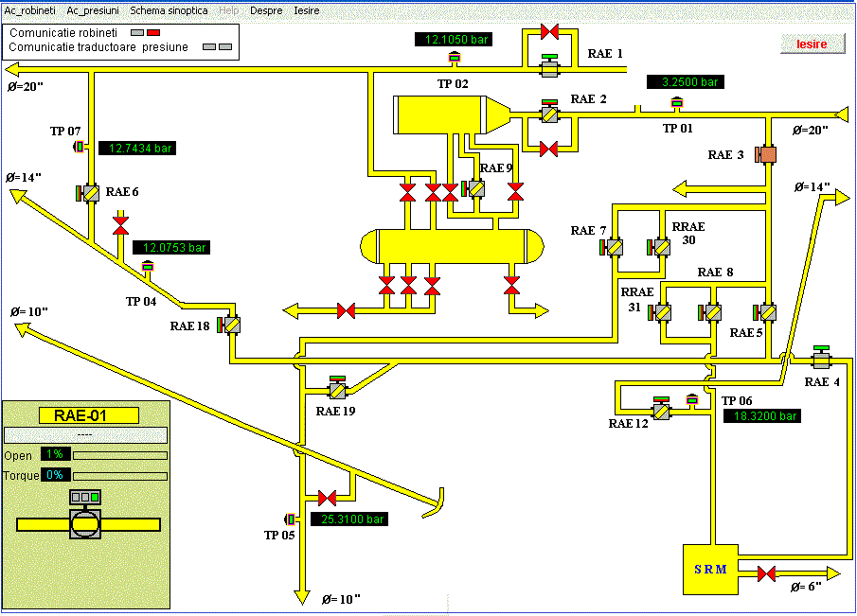Select the TP 07 pressure transducer icon
The image size is (857, 616).
click(80, 147)
